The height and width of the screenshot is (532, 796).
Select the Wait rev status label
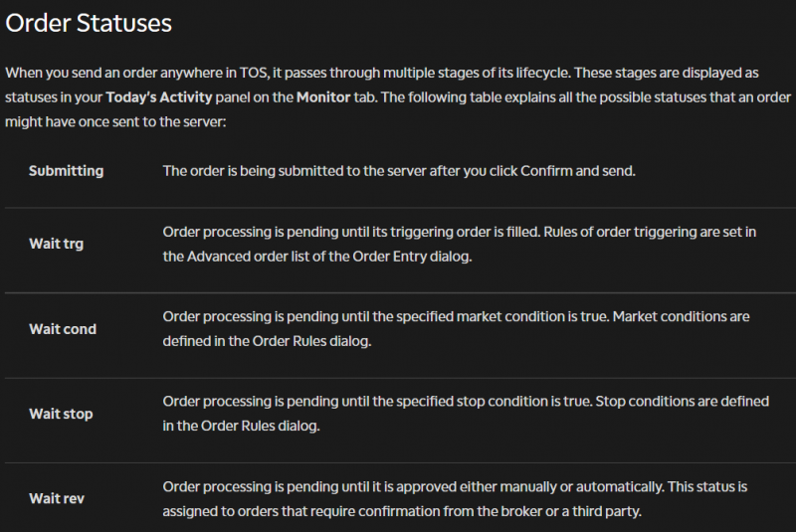click(x=58, y=497)
